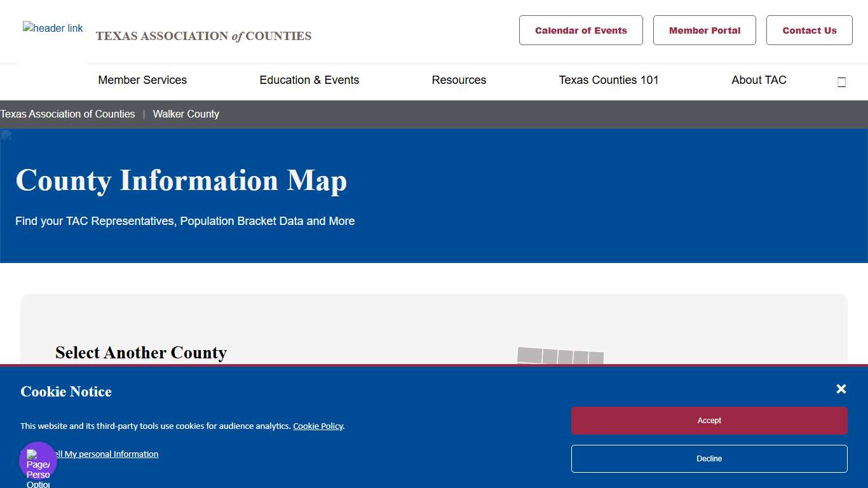
Task: Expand the Resources navigation menu
Action: coord(459,80)
